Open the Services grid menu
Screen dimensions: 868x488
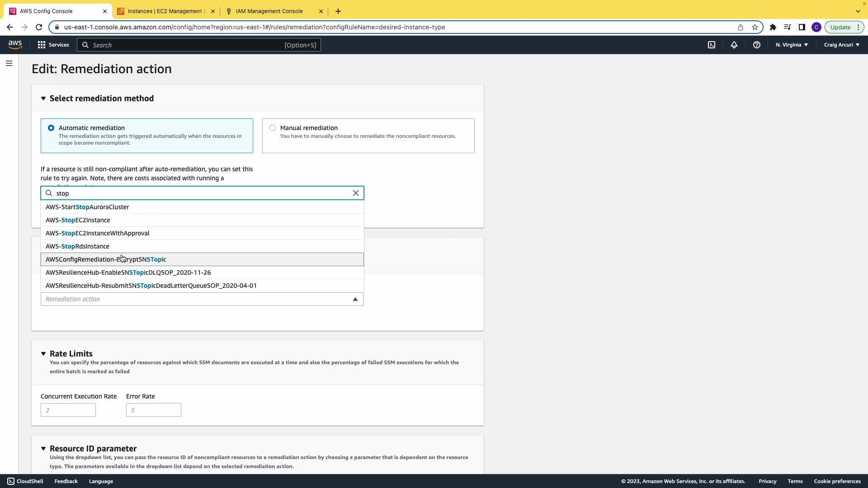pyautogui.click(x=53, y=45)
